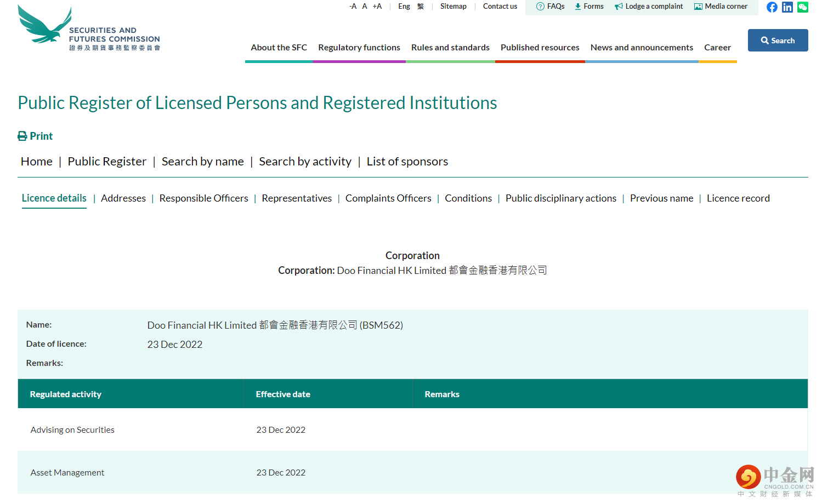Expand the Regulatory functions menu

click(359, 48)
